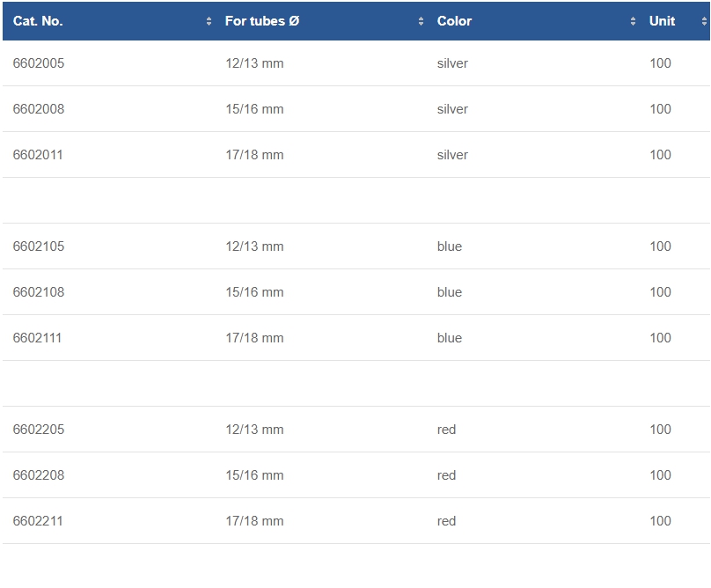711x588 pixels.
Task: Sort table by Color header
Action: click(x=454, y=21)
